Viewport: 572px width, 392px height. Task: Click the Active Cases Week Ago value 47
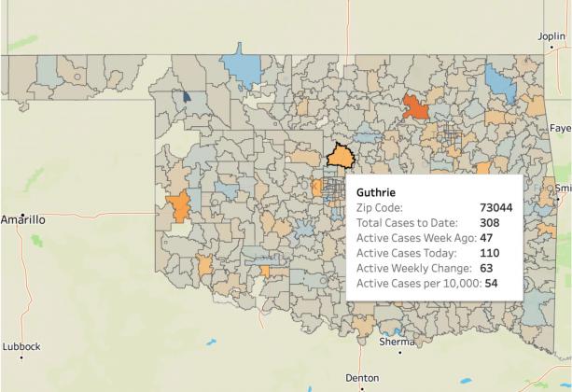(486, 238)
